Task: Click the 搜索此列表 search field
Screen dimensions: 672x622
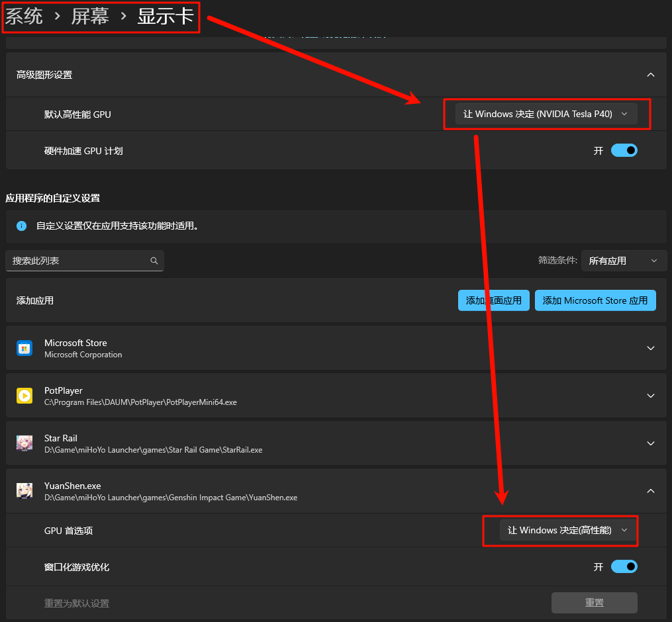Action: coord(78,261)
